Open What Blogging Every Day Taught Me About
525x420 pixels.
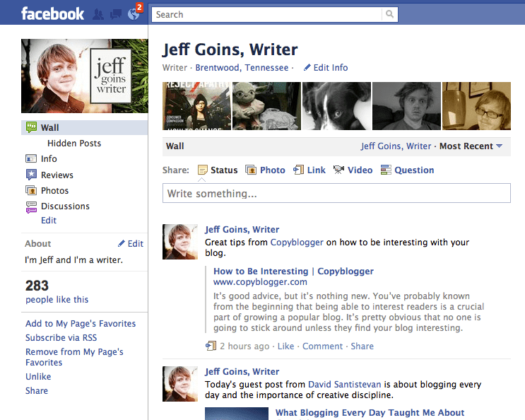click(x=370, y=412)
